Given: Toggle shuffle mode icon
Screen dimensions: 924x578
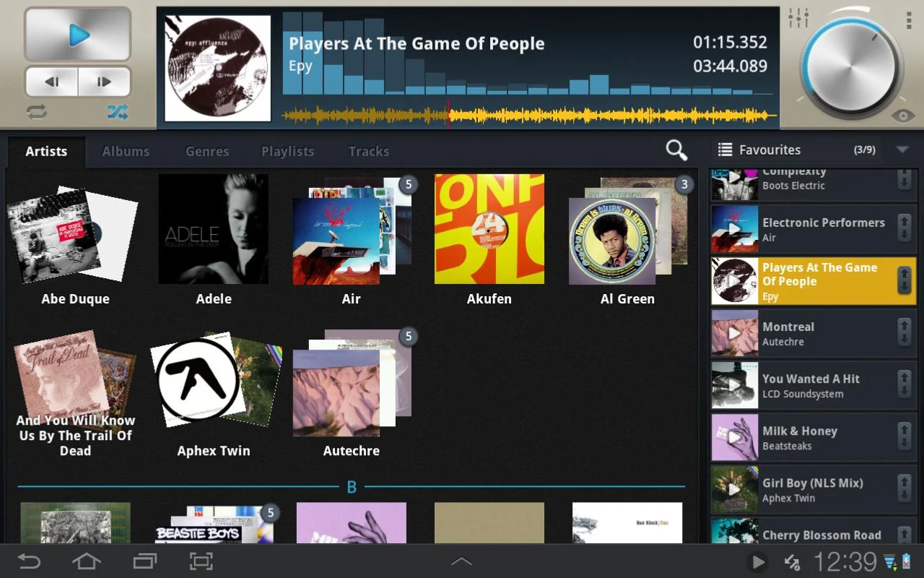Looking at the screenshot, I should (x=118, y=112).
